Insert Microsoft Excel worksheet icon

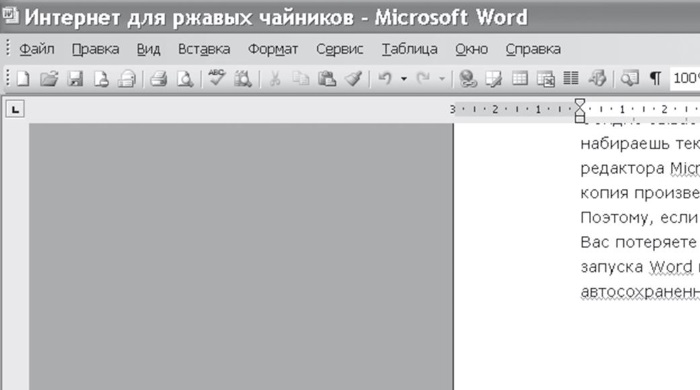point(546,79)
